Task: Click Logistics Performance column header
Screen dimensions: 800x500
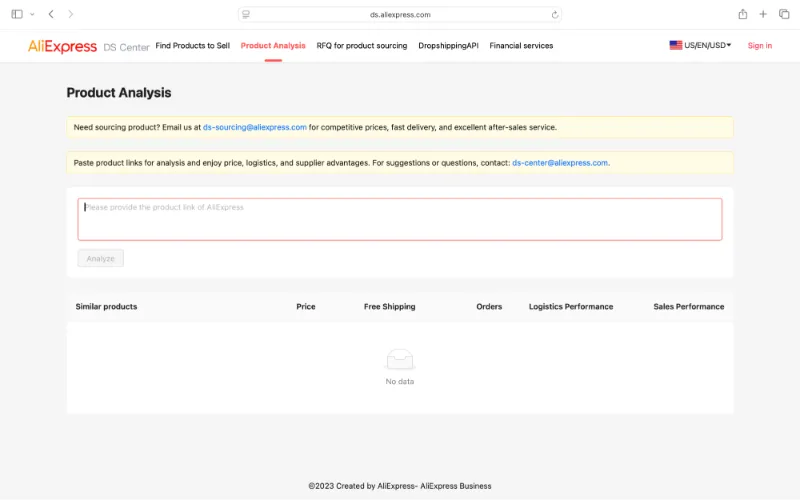Action: 570,306
